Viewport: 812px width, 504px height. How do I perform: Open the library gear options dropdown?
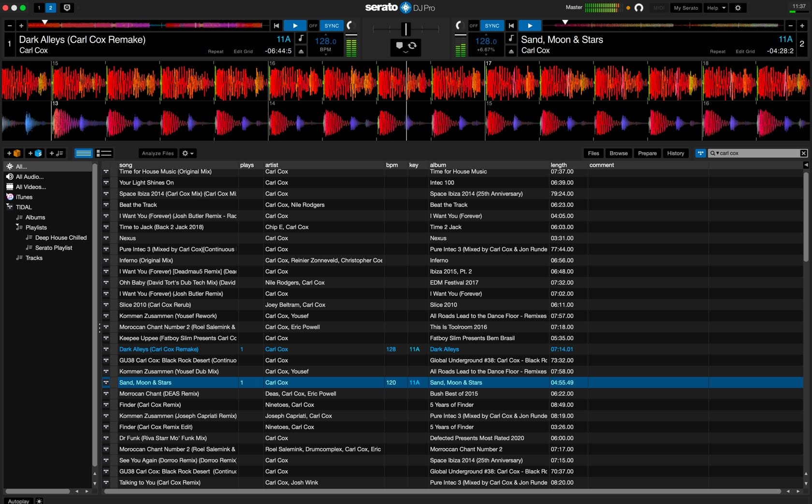coord(187,153)
